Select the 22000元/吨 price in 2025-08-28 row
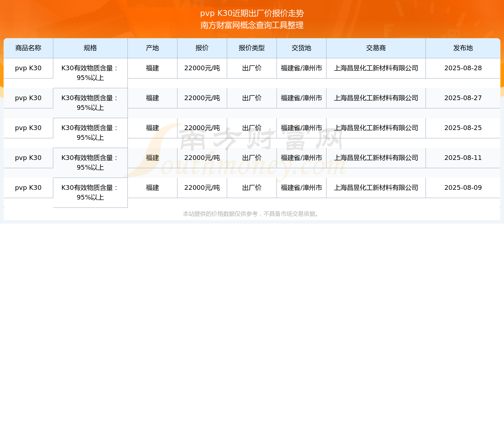Image resolution: width=504 pixels, height=434 pixels. [202, 68]
